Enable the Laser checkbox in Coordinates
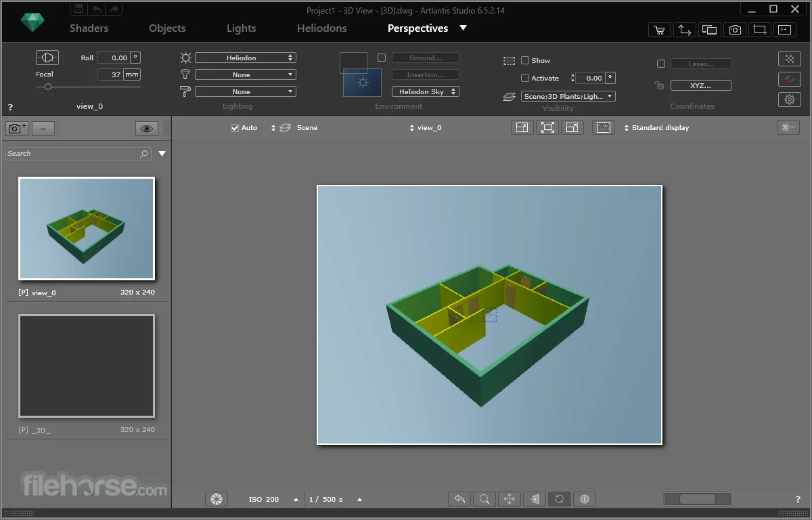Screen dimensions: 812x520 (x=661, y=64)
